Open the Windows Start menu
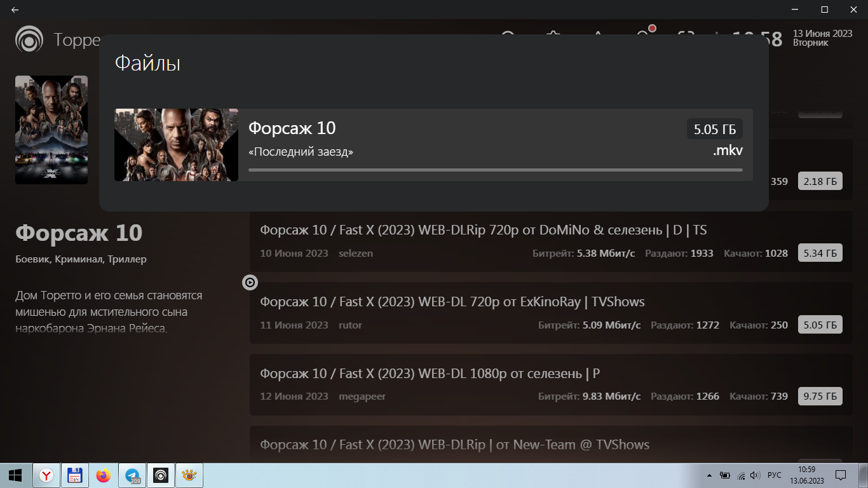 [x=15, y=475]
